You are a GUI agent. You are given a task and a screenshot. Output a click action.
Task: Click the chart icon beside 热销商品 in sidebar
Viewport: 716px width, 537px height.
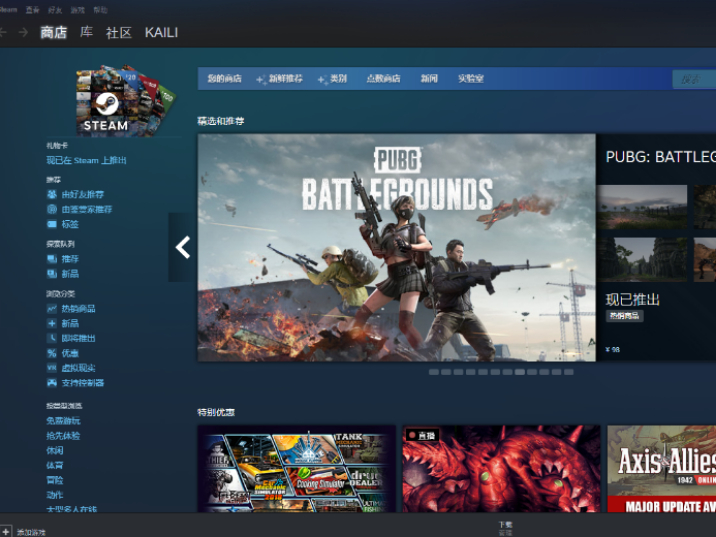pos(52,309)
